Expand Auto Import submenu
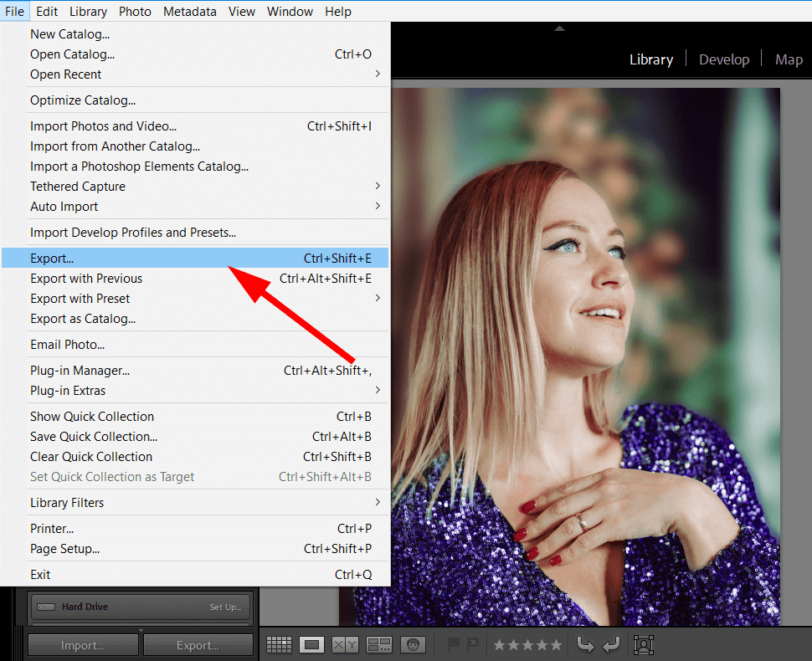 pos(378,206)
